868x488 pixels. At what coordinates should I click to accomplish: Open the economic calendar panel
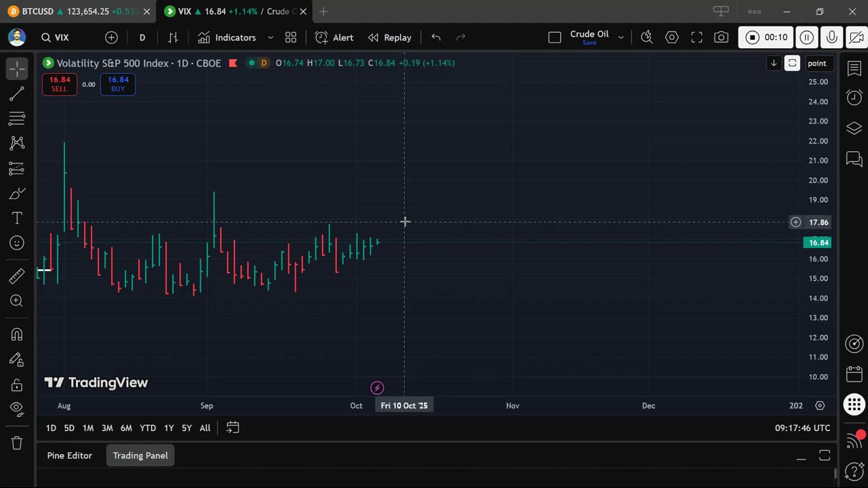(854, 374)
